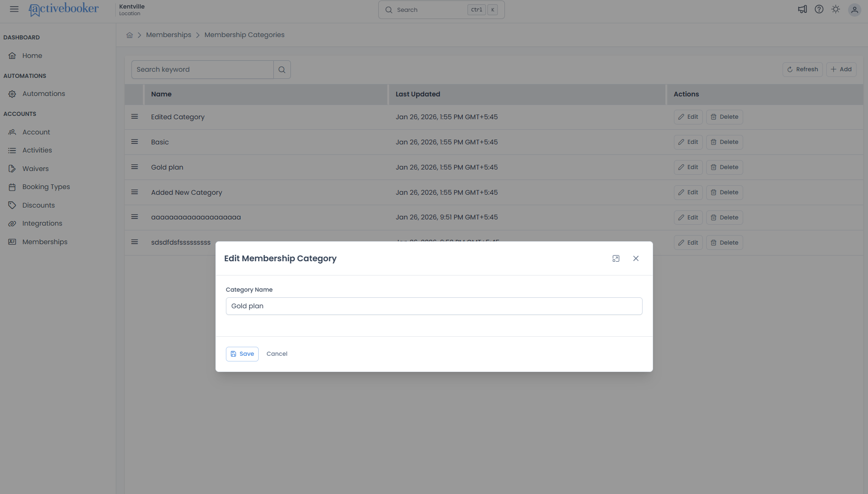Edit the sdsdfdsfsssssssss row
Image resolution: width=868 pixels, height=494 pixels.
pyautogui.click(x=688, y=243)
